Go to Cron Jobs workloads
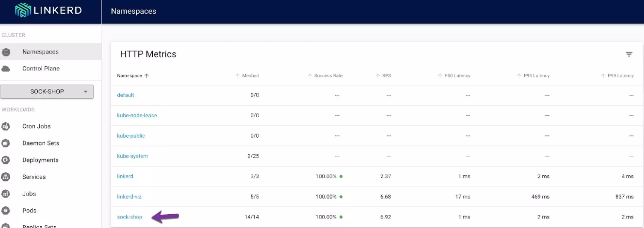 tap(51, 126)
